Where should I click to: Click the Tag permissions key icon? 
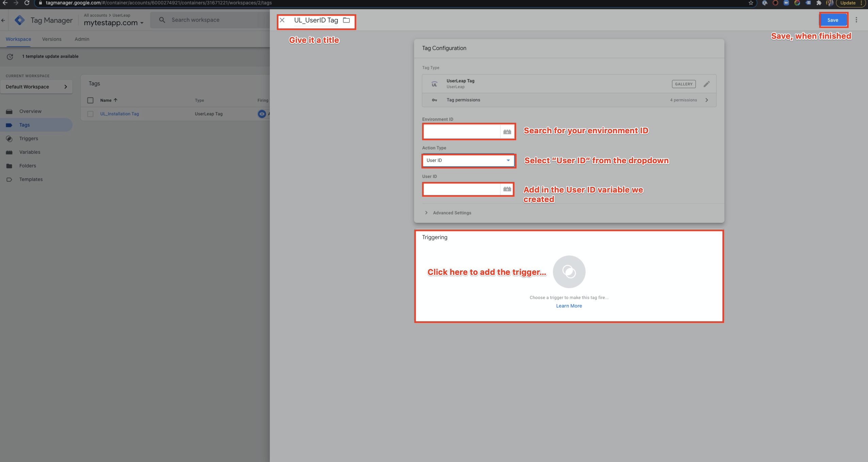pyautogui.click(x=435, y=100)
